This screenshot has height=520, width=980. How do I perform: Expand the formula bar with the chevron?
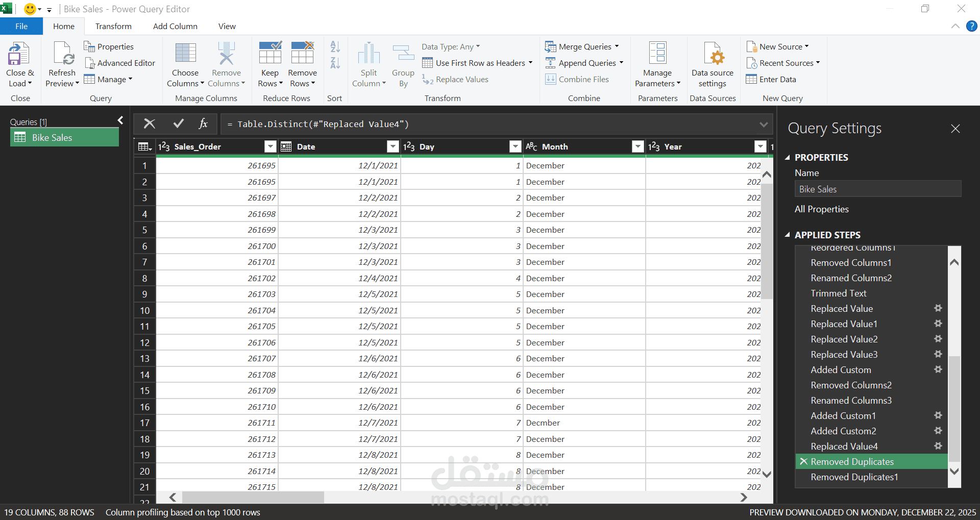[764, 124]
